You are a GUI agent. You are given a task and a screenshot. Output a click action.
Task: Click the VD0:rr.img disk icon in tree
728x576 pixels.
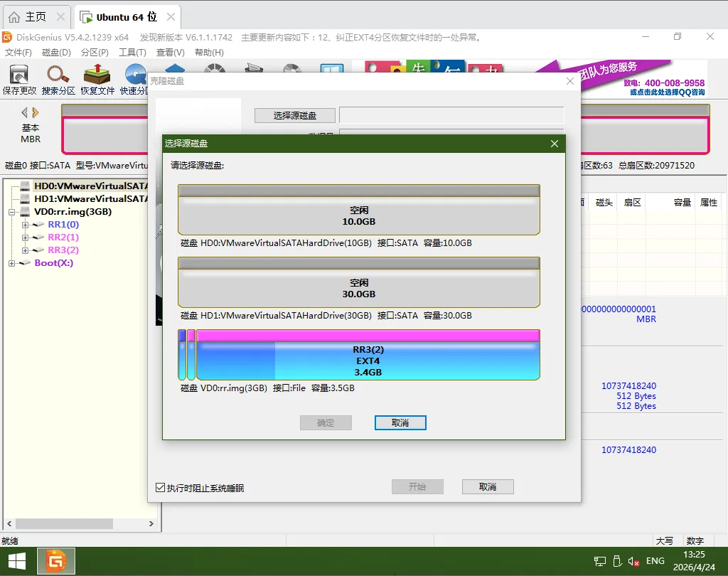25,212
